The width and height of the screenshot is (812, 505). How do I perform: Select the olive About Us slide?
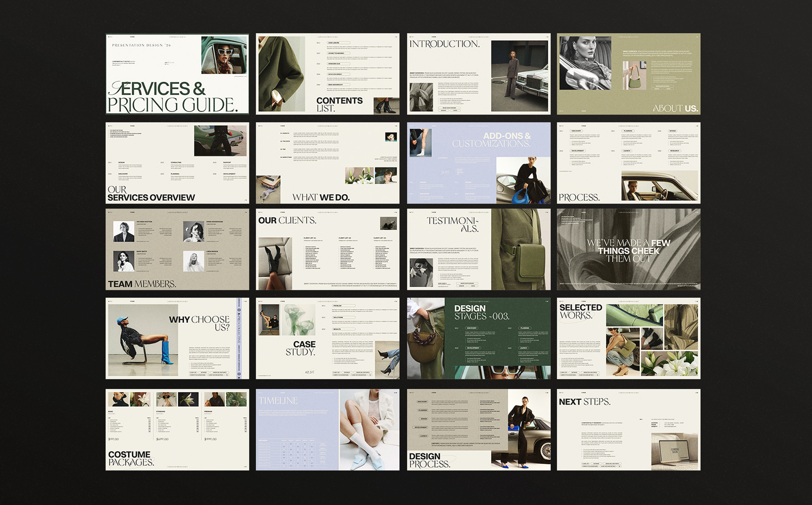point(629,74)
